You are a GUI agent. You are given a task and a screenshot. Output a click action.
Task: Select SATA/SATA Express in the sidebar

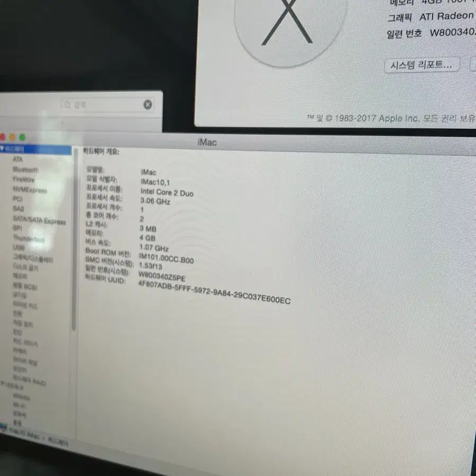[x=40, y=220]
